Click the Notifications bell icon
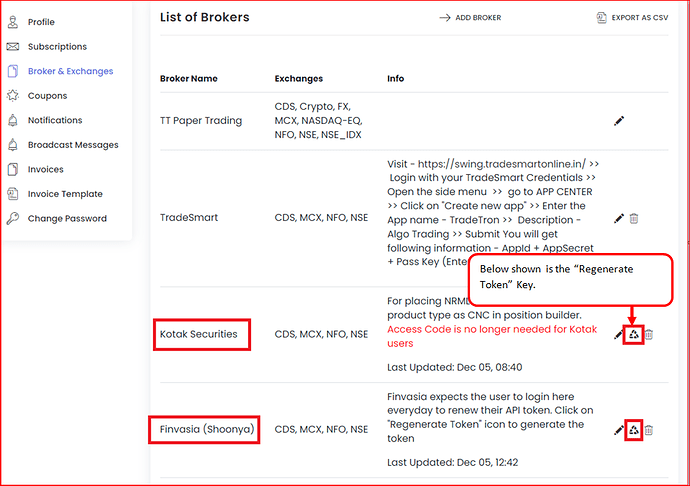Viewport: 690px width, 486px height. pyautogui.click(x=13, y=120)
